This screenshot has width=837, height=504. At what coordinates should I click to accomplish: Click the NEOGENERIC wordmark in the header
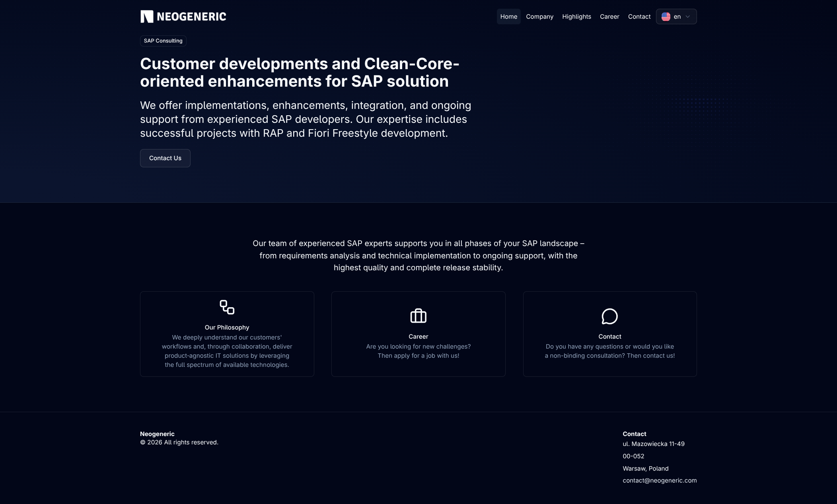191,16
